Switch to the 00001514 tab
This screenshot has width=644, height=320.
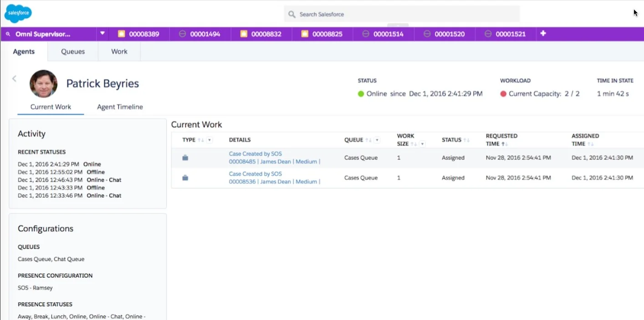click(x=383, y=34)
